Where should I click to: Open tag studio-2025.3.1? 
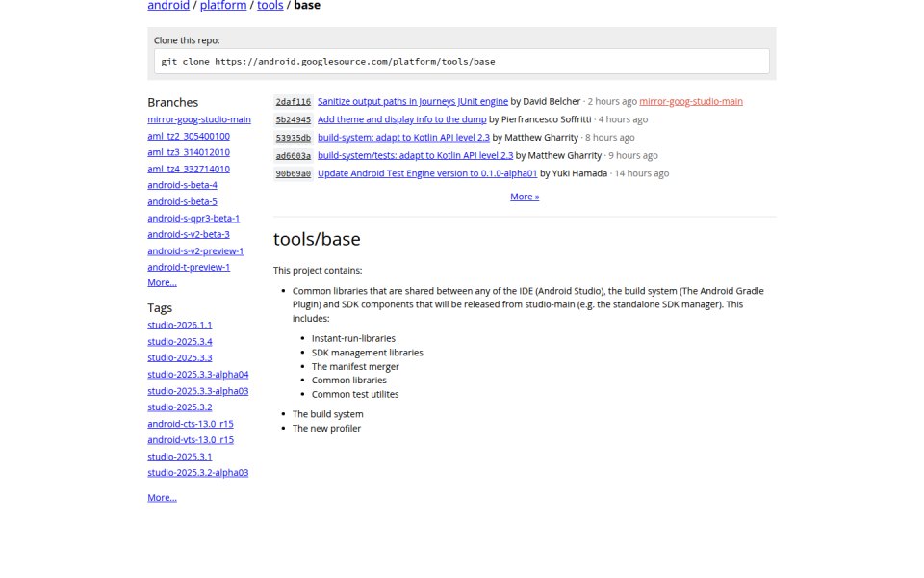click(x=180, y=456)
